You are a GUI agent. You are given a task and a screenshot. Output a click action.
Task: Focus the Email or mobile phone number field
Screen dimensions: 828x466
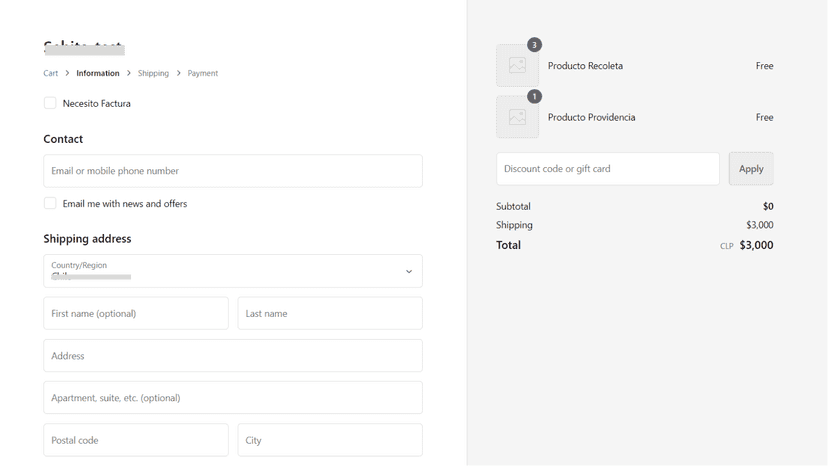233,171
